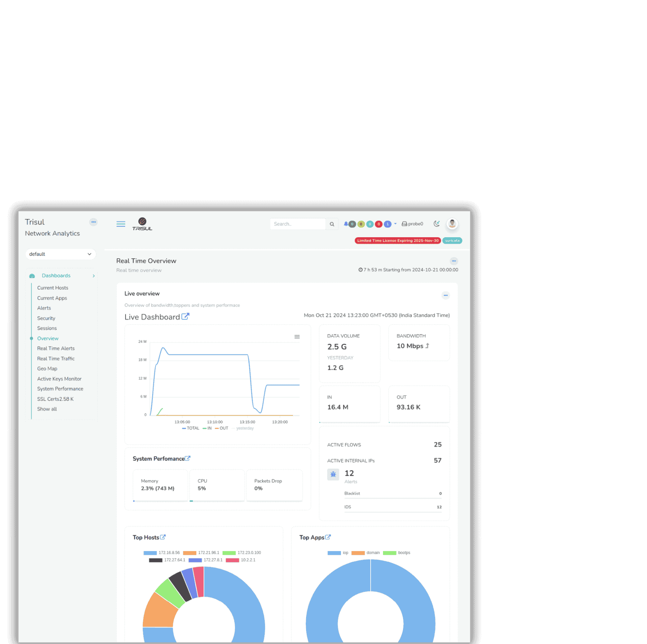Image resolution: width=647 pixels, height=644 pixels.
Task: Click the grey alert count badge
Action: [x=352, y=224]
